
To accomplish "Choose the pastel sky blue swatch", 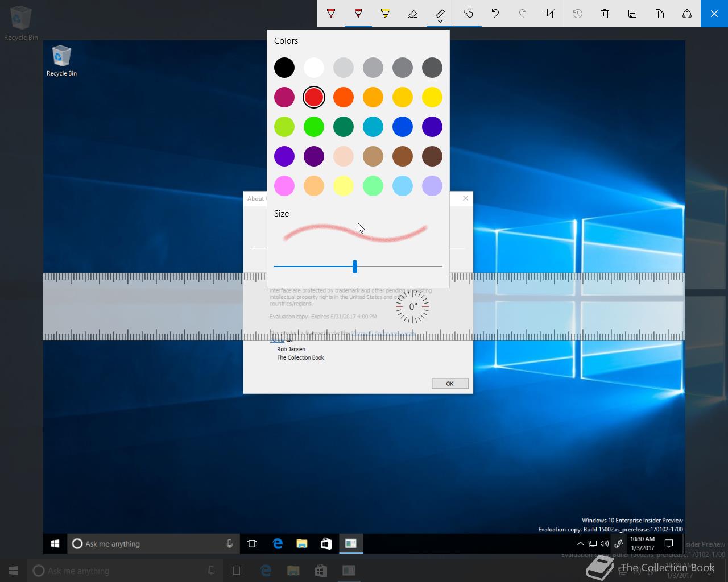I will coord(403,186).
